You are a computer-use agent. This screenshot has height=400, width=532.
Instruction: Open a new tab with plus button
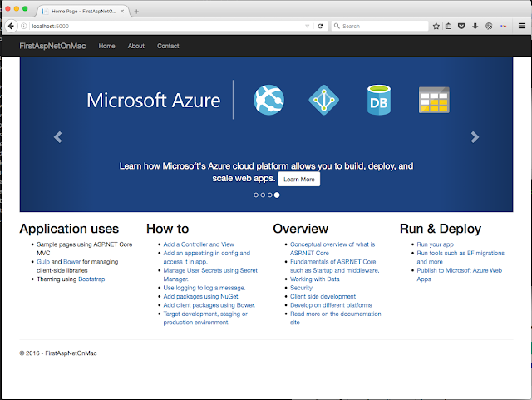136,12
